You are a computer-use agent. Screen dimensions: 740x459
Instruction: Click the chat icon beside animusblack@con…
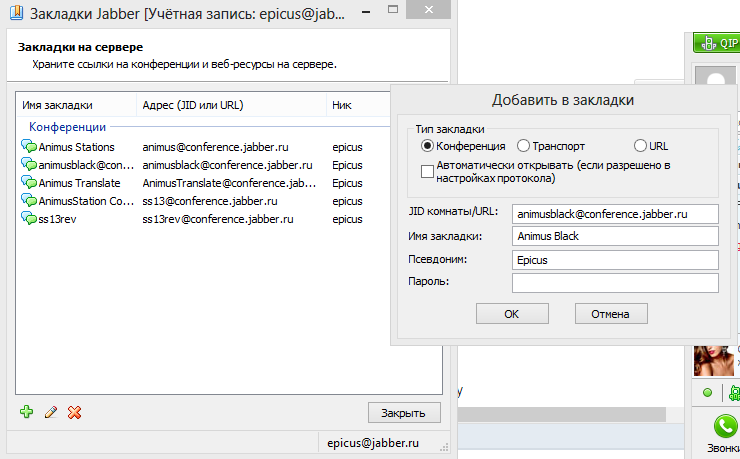tap(29, 165)
